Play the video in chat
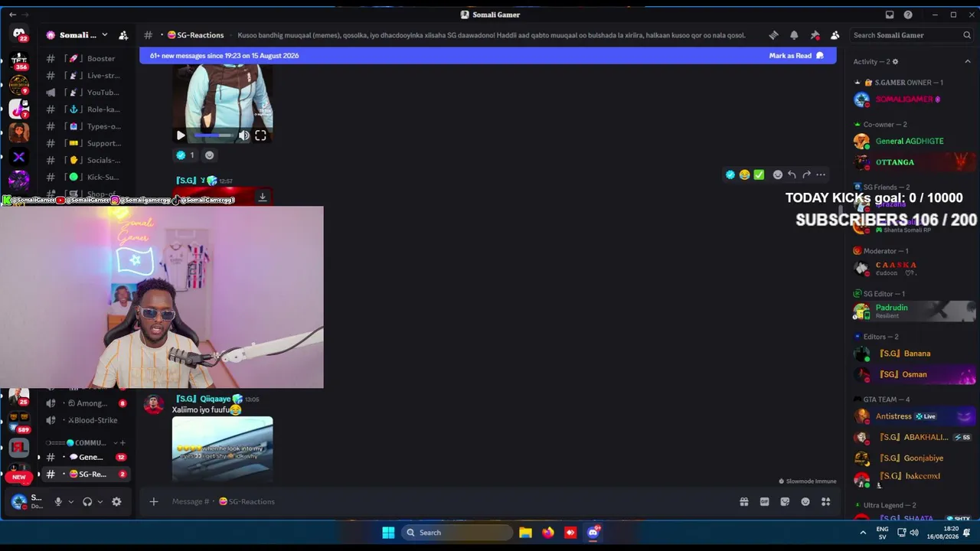Viewport: 980px width, 551px height. (181, 135)
